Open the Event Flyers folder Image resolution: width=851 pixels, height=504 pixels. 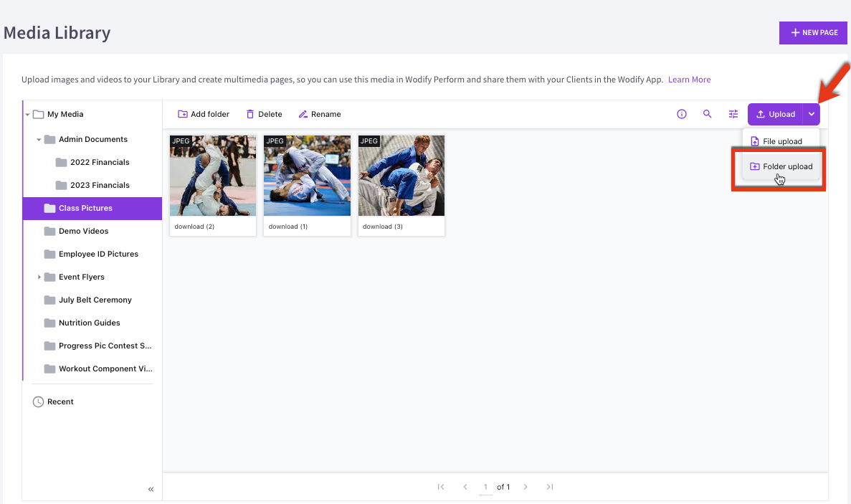pyautogui.click(x=82, y=277)
